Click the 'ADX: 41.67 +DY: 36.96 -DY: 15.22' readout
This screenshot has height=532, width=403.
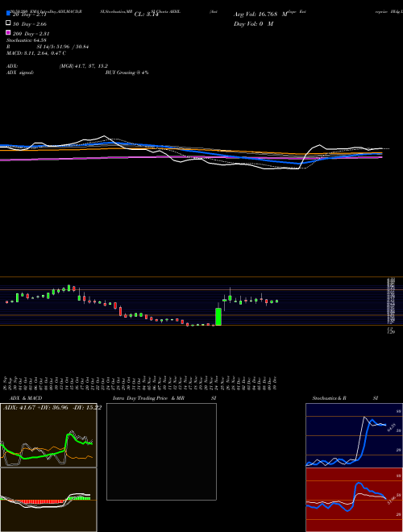52,407
